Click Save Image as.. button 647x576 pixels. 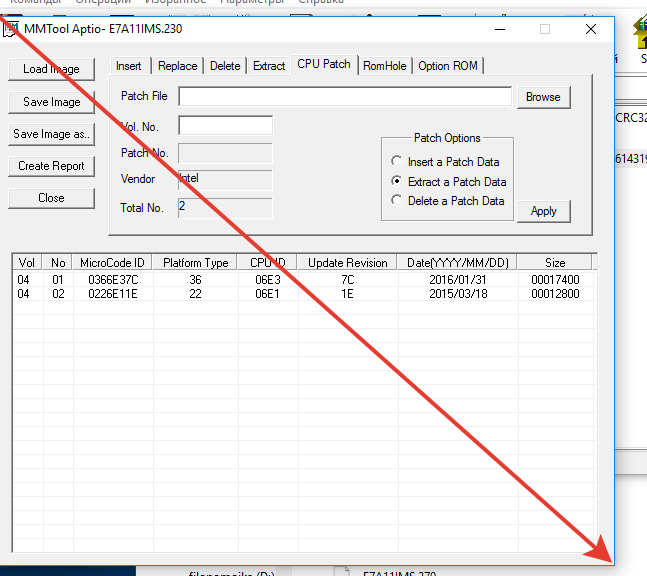pyautogui.click(x=52, y=134)
